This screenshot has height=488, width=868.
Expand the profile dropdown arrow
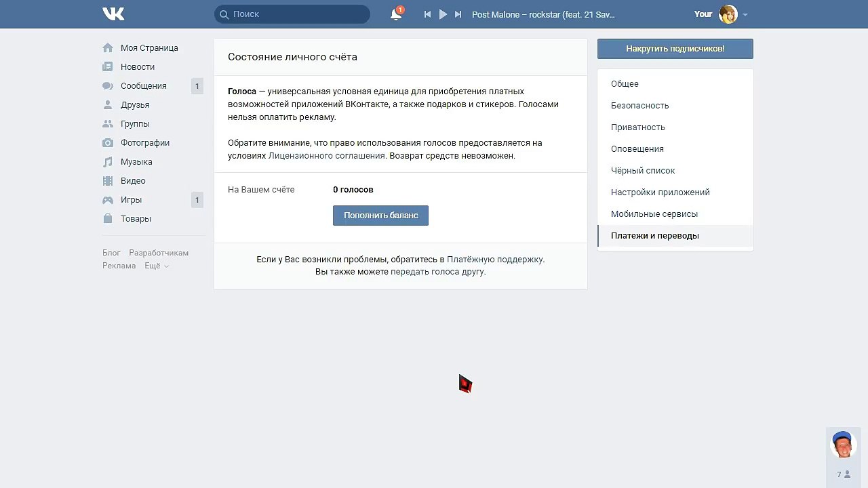[745, 15]
